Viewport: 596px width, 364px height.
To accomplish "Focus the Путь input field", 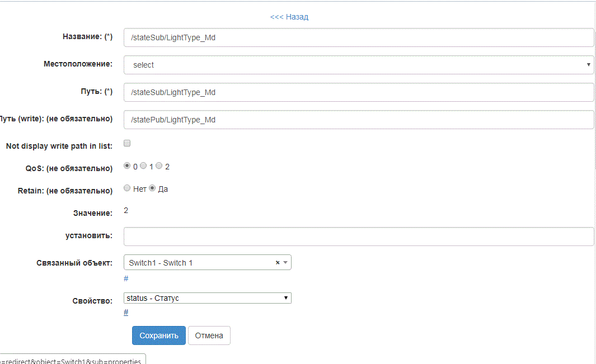I will click(x=358, y=92).
